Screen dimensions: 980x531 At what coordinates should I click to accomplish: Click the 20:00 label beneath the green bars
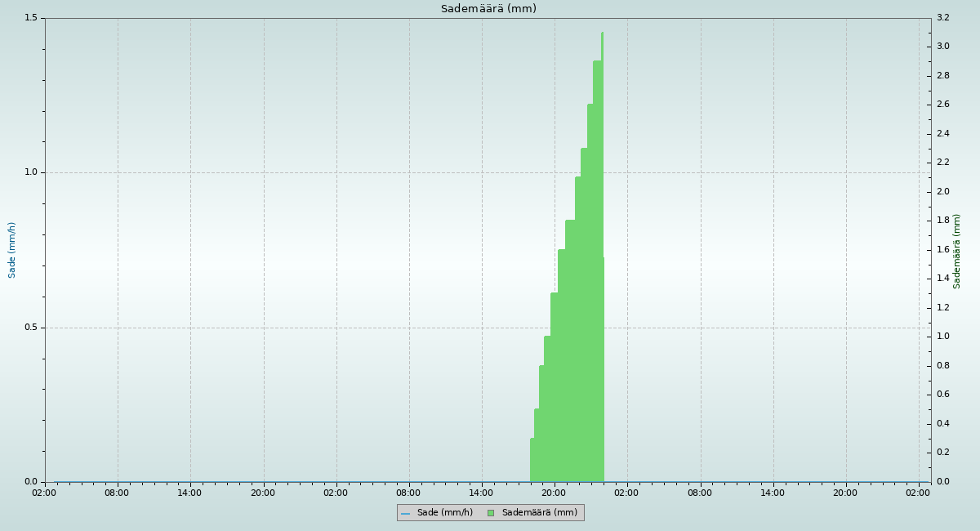[x=554, y=493]
